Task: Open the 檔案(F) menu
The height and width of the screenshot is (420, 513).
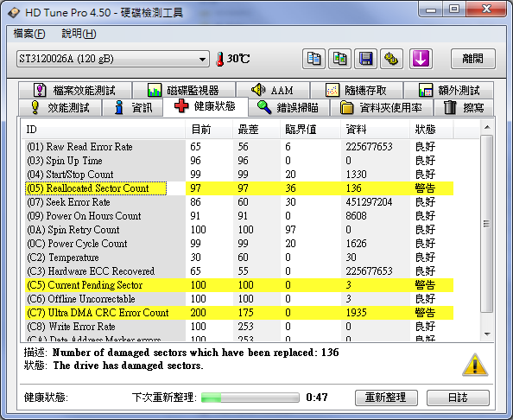Action: point(29,34)
